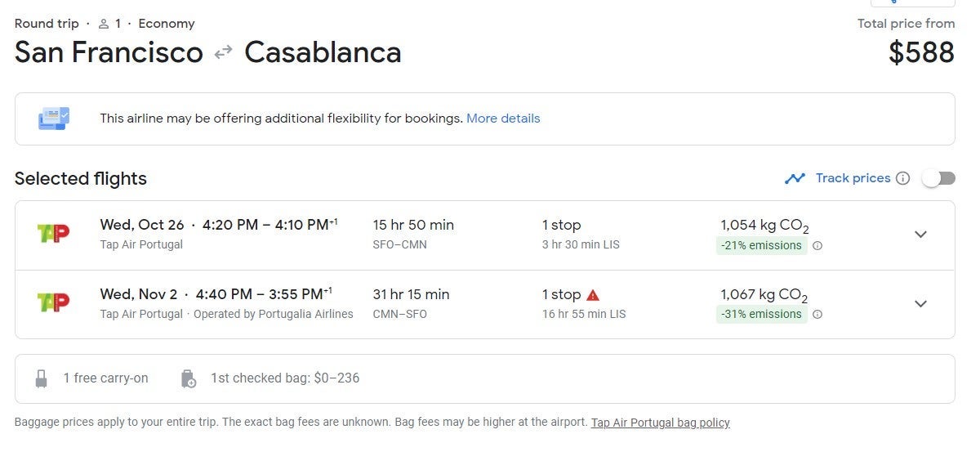This screenshot has width=980, height=452.
Task: Click the info icon next to -21% emissions
Action: pos(817,245)
